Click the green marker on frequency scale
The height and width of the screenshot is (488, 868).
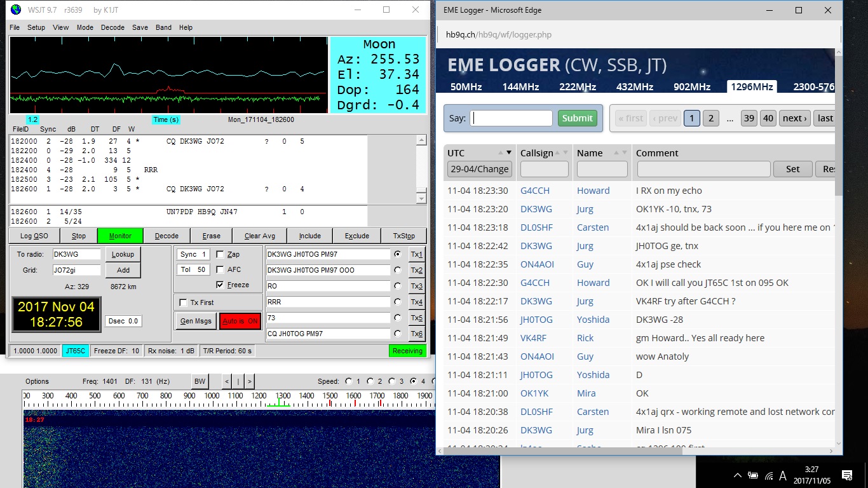279,403
